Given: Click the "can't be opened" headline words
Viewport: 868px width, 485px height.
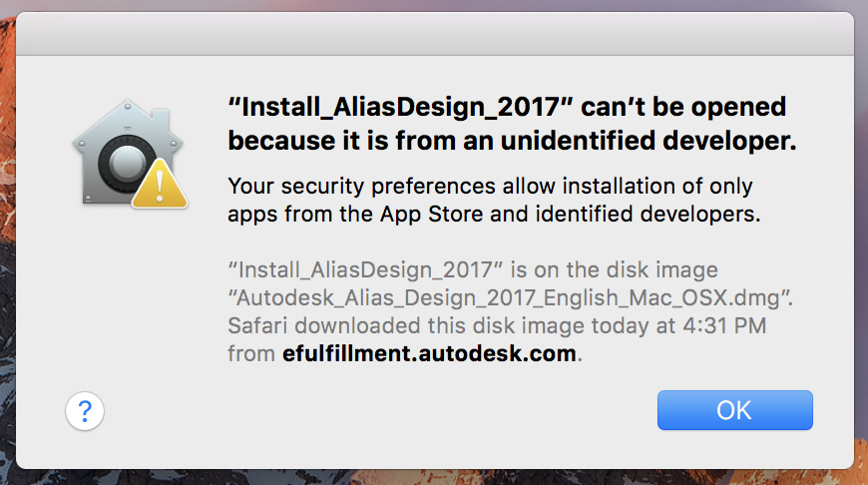Looking at the screenshot, I should click(x=684, y=107).
